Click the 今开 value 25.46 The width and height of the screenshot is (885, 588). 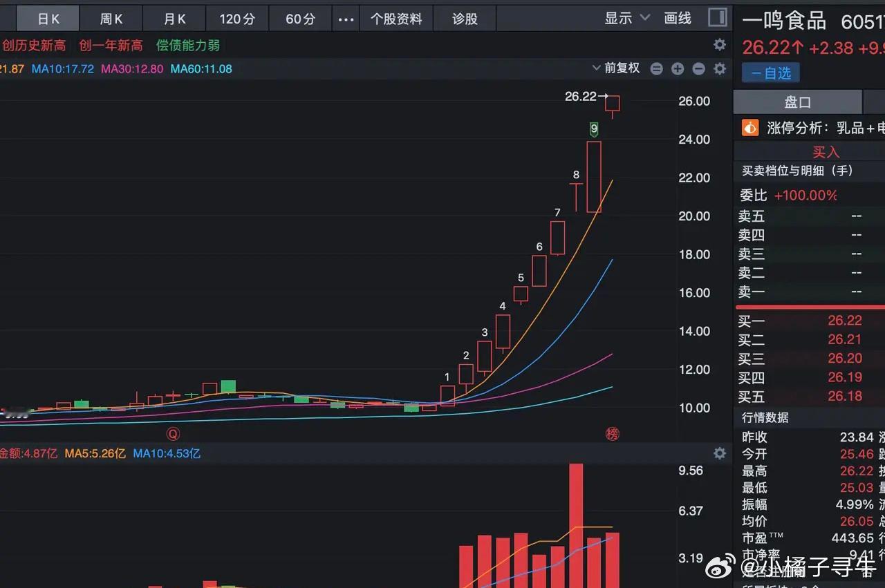[x=857, y=454]
